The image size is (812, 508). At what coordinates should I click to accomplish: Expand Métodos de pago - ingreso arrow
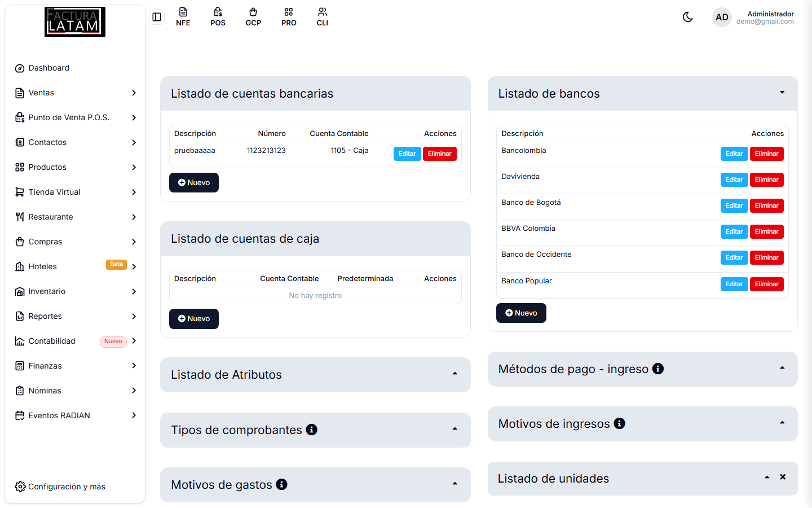(782, 368)
